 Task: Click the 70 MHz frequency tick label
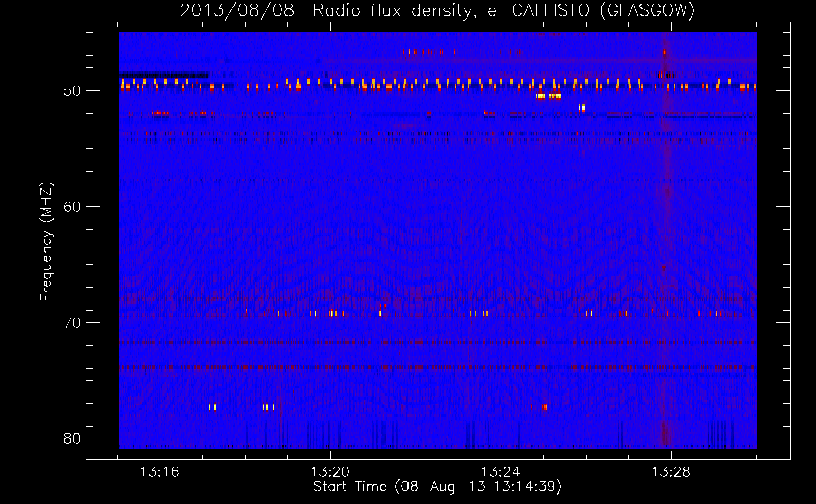pos(72,323)
